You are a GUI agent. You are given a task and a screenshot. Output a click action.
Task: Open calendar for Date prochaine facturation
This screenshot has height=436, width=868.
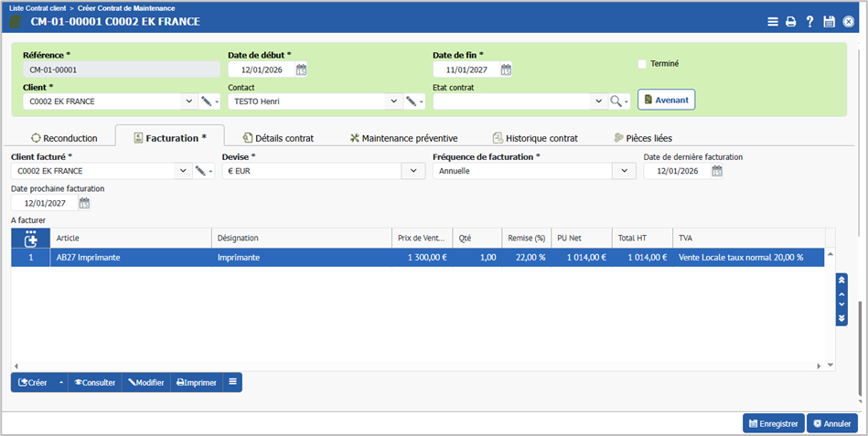(x=84, y=204)
